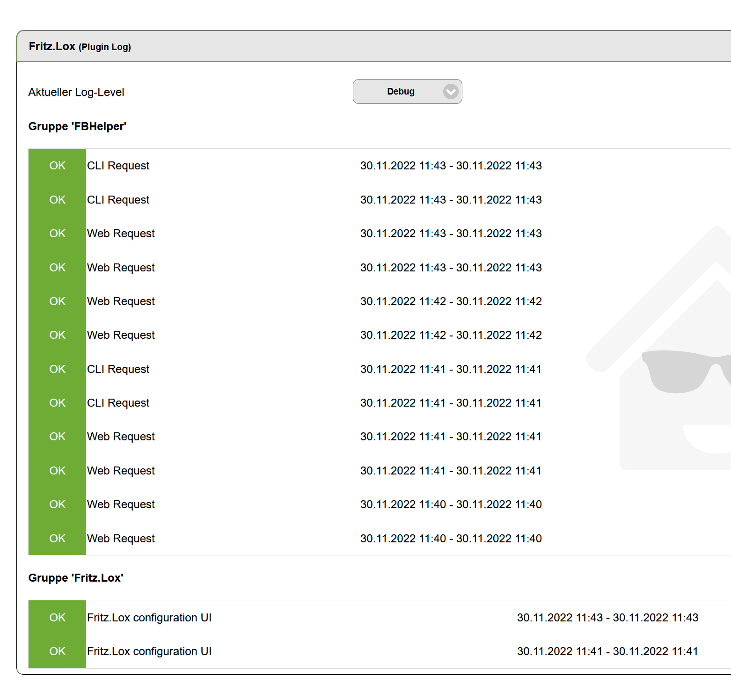Viewport: 731px width, 700px height.
Task: Open the first Web Request entry at 11:40
Action: 121,504
